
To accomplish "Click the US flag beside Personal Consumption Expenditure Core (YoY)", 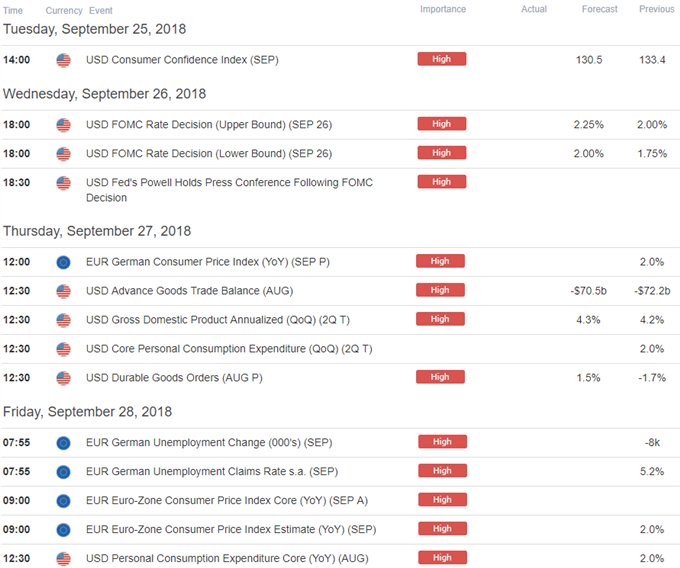I will [63, 559].
